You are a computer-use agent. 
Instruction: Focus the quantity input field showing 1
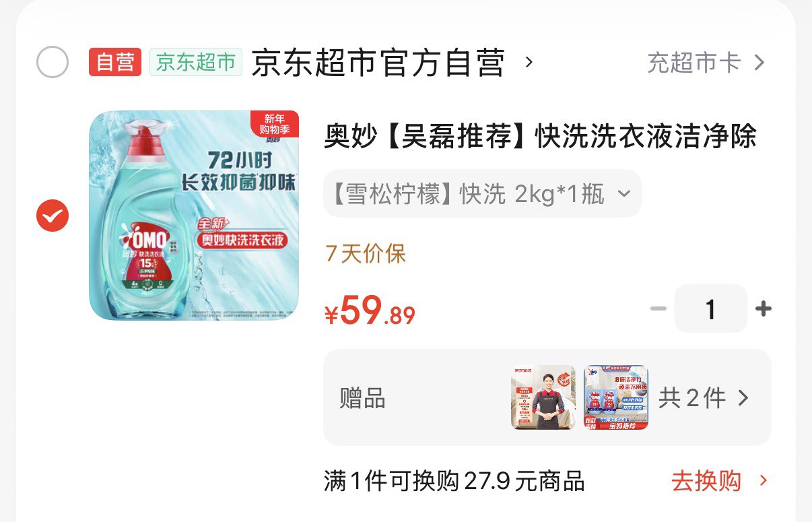coord(710,308)
